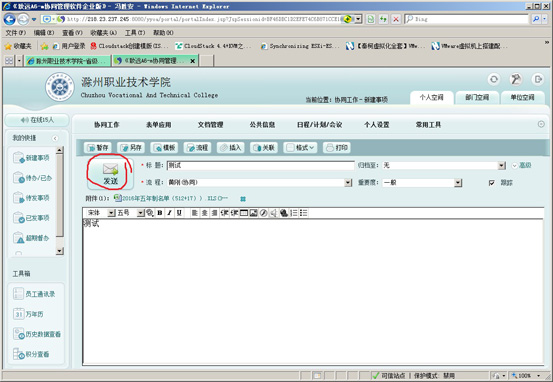Click the 发送 send envelope button
Screen dimensions: 553x382
click(x=110, y=174)
